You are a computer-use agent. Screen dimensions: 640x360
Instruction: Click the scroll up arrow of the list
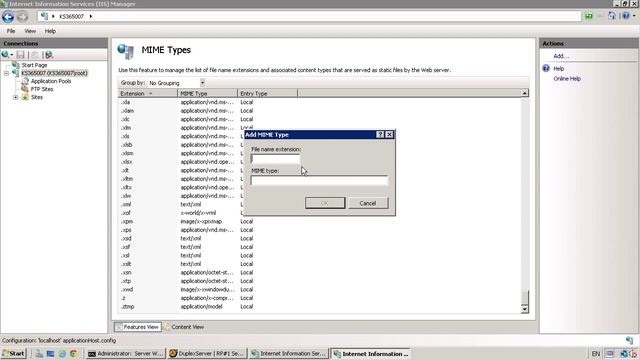coord(524,93)
